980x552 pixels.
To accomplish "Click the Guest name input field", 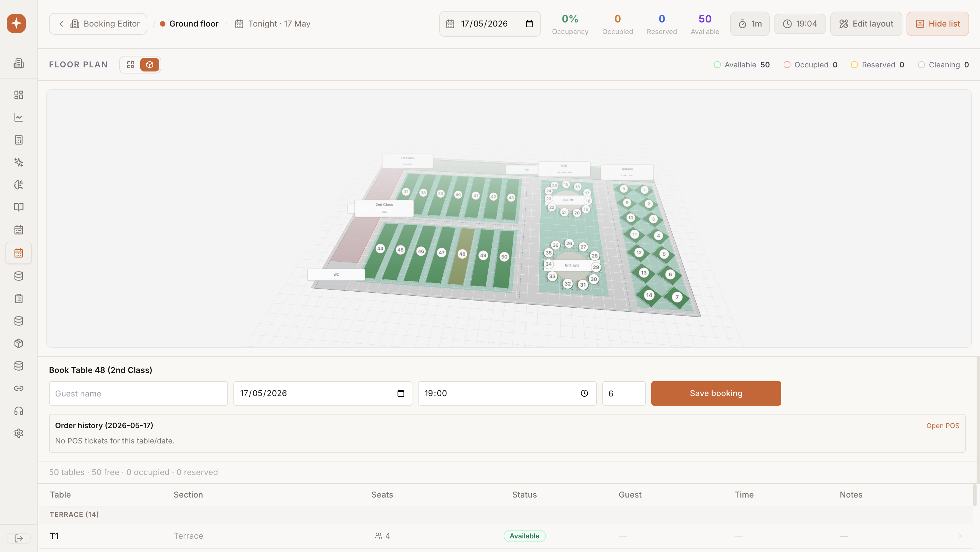I will coord(138,393).
